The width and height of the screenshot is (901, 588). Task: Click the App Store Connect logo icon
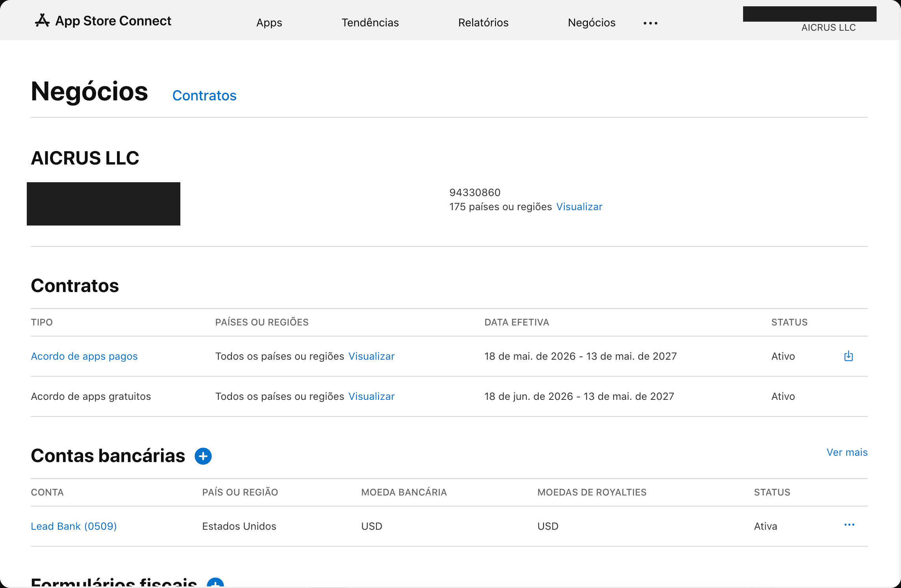pos(42,20)
